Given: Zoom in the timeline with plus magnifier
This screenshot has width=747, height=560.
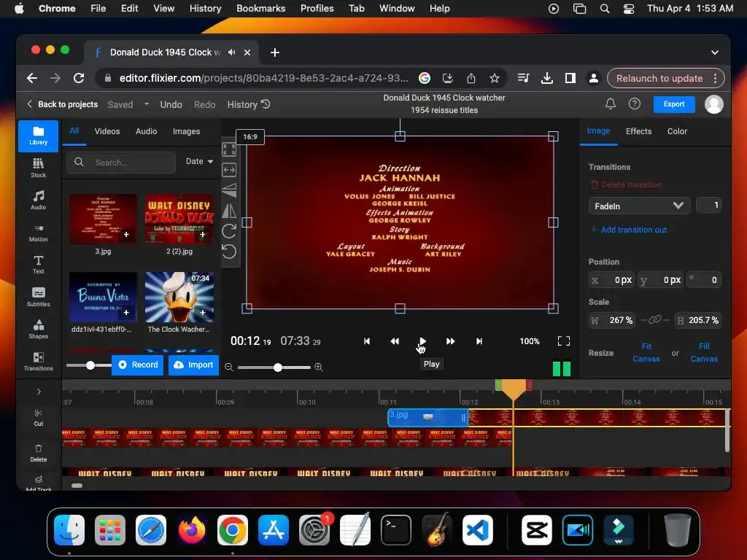Looking at the screenshot, I should pyautogui.click(x=319, y=367).
